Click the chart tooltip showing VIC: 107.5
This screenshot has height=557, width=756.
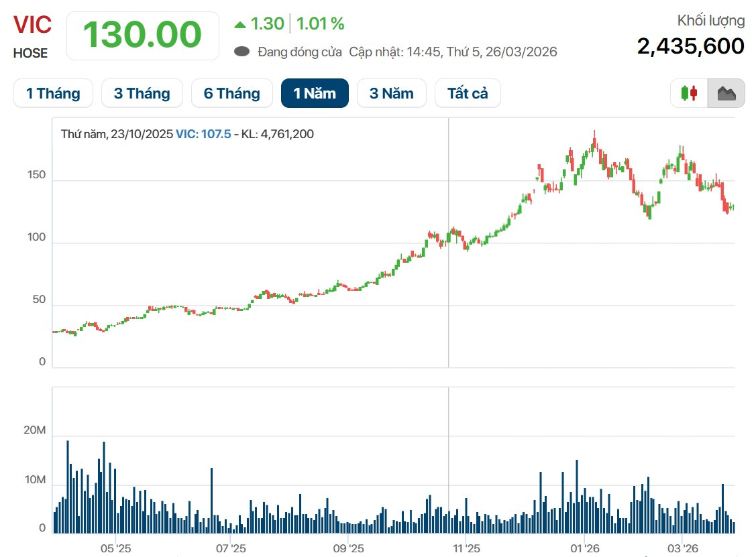(x=187, y=134)
